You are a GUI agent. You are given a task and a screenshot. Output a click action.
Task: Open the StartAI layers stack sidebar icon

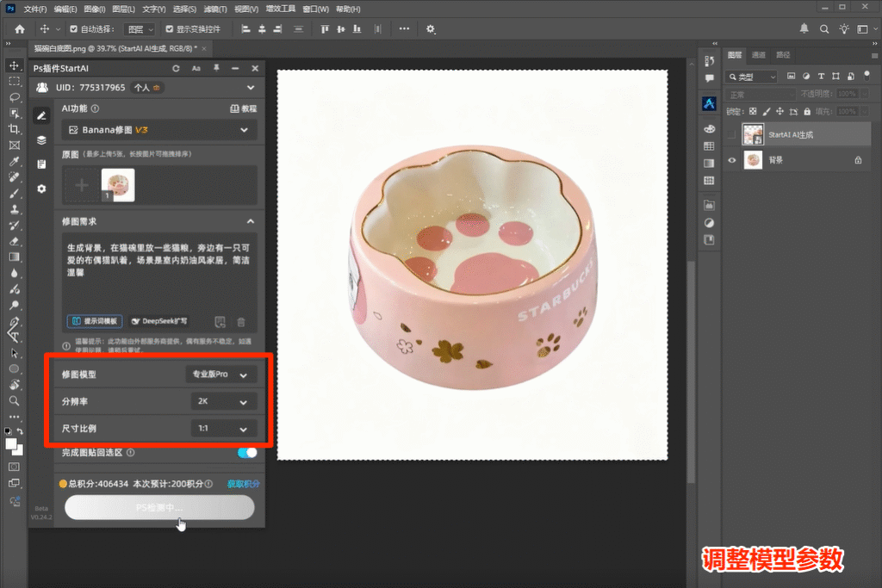point(41,140)
